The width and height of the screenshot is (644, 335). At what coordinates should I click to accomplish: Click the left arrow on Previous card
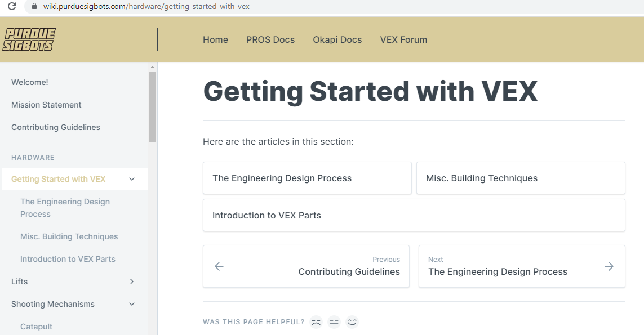[219, 266]
